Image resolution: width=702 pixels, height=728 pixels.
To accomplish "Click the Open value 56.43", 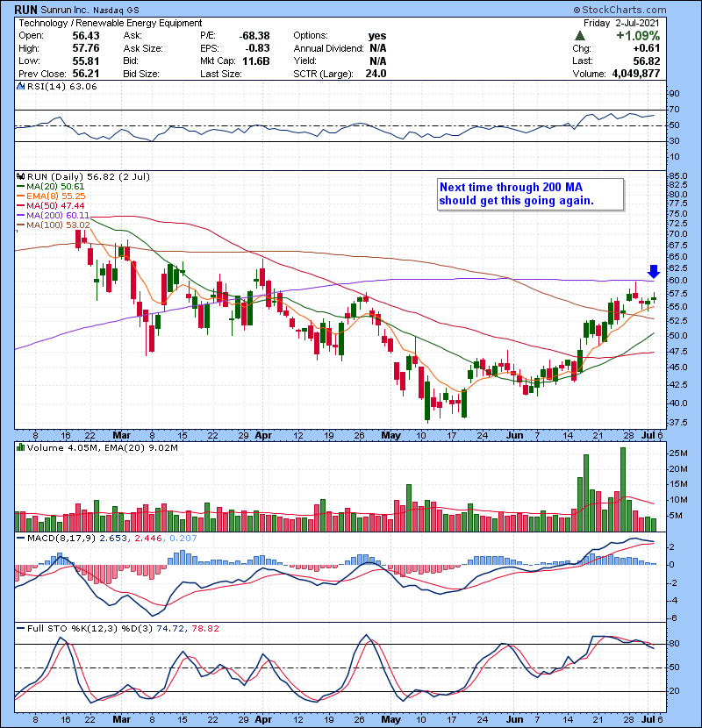I will pos(86,36).
